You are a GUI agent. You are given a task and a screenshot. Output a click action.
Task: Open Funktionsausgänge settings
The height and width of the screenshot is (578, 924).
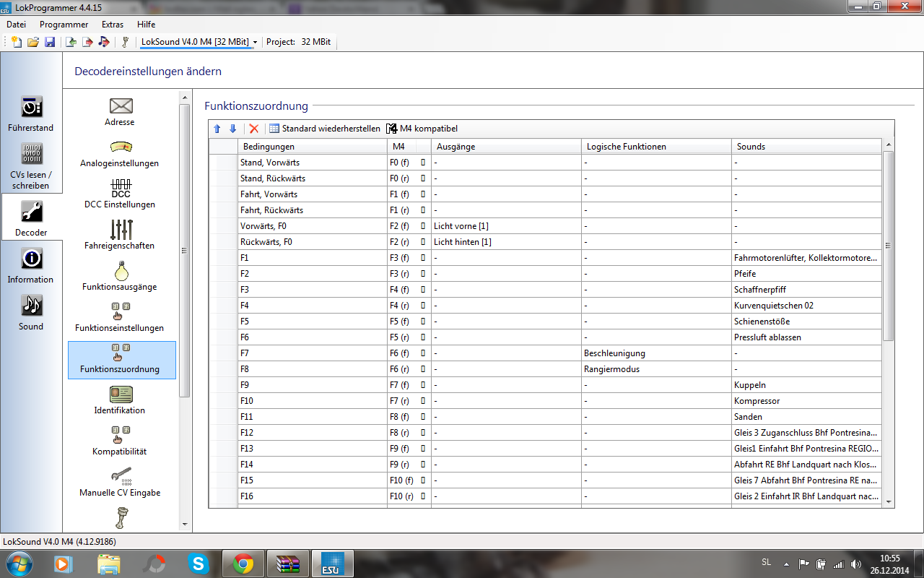click(x=121, y=276)
